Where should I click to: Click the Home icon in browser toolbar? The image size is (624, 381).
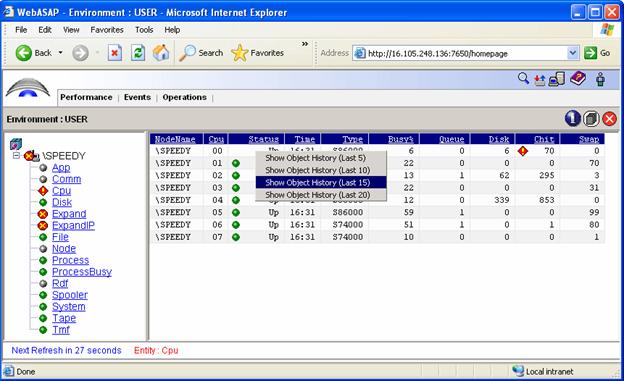(x=161, y=53)
